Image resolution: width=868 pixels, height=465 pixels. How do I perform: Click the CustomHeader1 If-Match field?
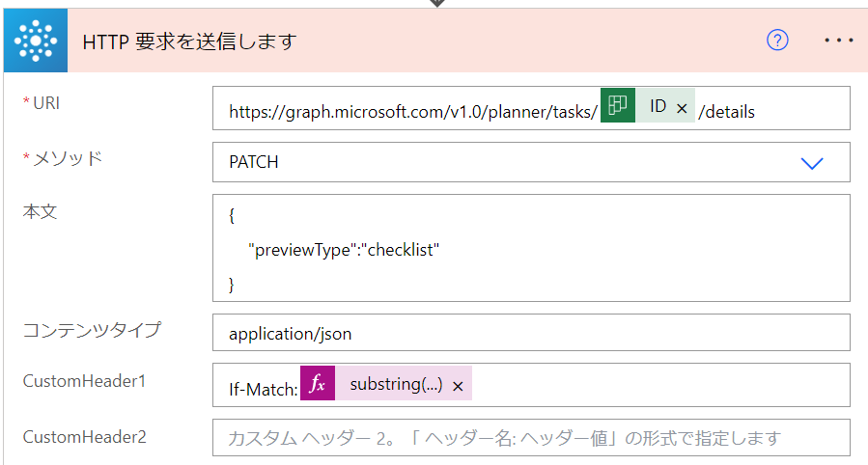coord(531,385)
